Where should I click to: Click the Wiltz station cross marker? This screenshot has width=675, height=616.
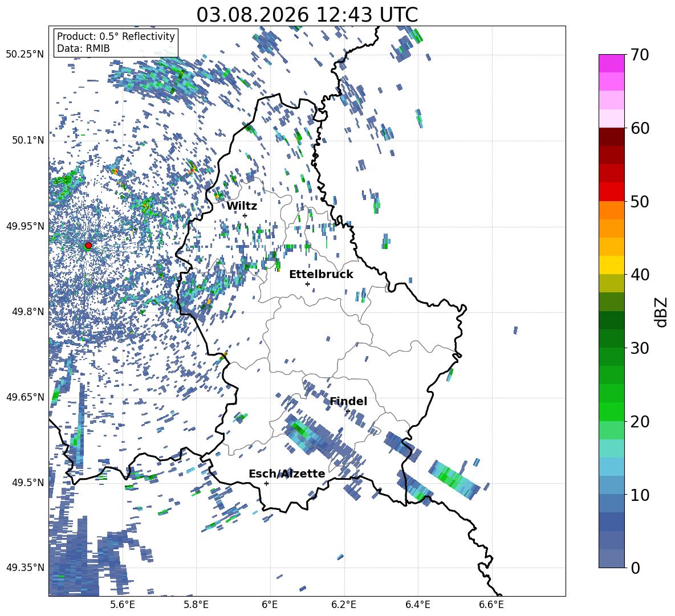(245, 215)
